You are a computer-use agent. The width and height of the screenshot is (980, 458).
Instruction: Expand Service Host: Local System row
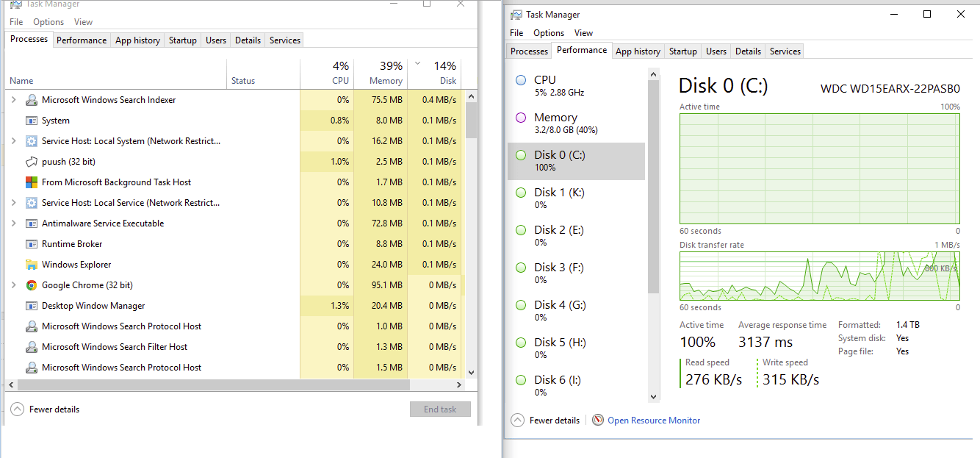[14, 141]
